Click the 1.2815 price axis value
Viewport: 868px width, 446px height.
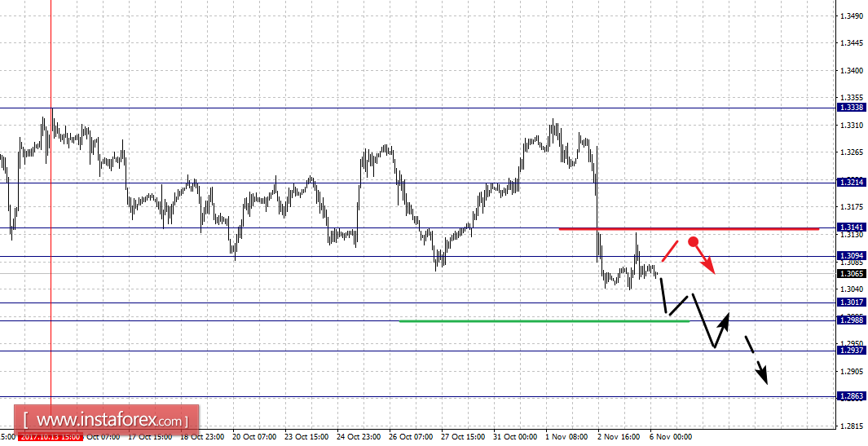[x=852, y=426]
